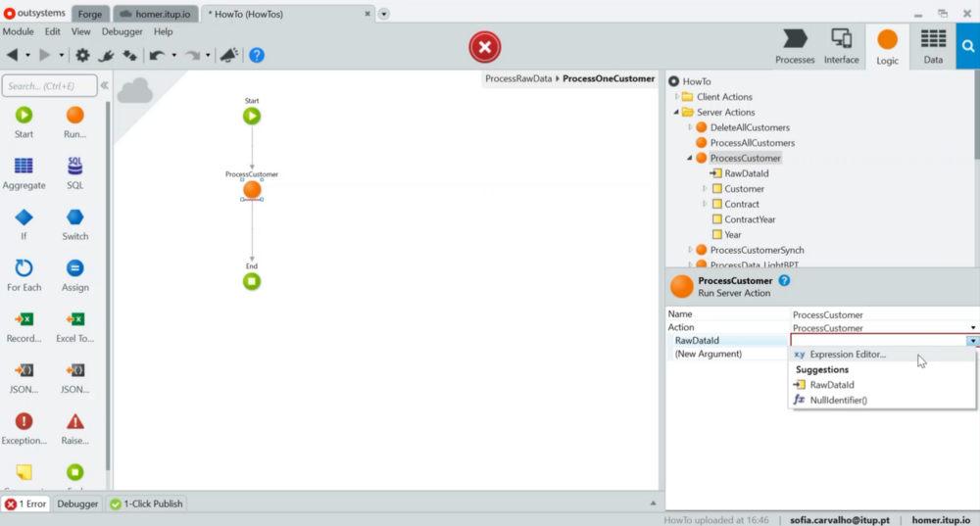Click ProcessRawData in the breadcrumb
The image size is (980, 526).
[518, 78]
